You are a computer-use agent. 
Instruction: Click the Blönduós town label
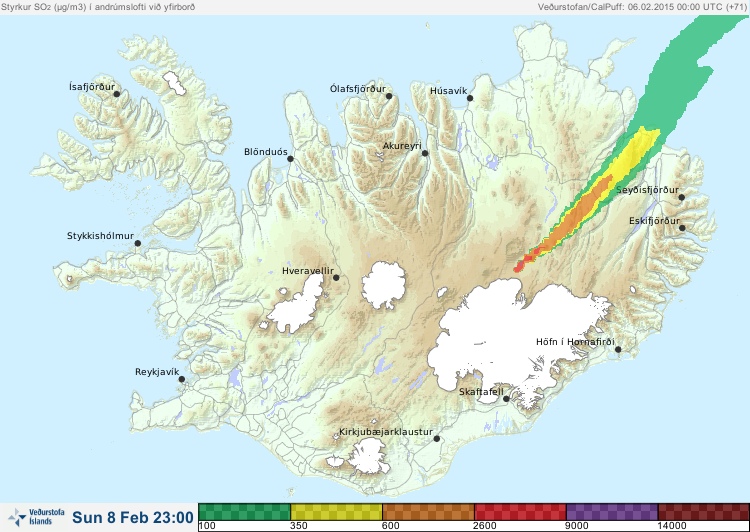tap(265, 152)
